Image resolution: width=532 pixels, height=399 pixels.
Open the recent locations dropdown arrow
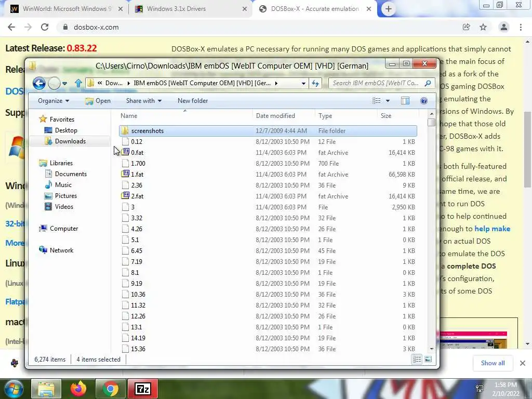pos(65,84)
